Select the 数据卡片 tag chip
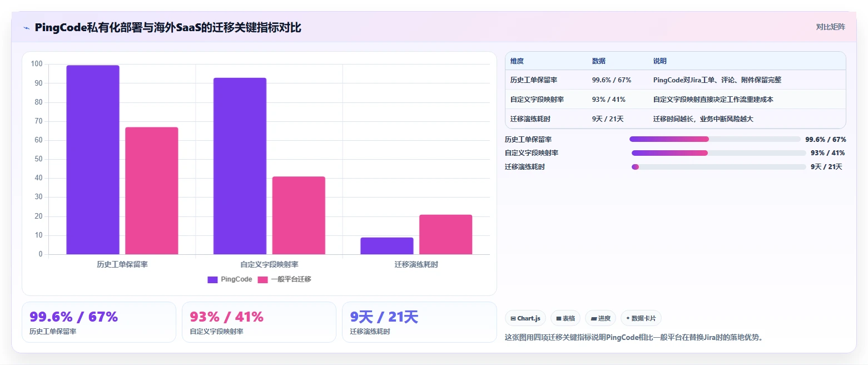This screenshot has height=365, width=868. 641,318
